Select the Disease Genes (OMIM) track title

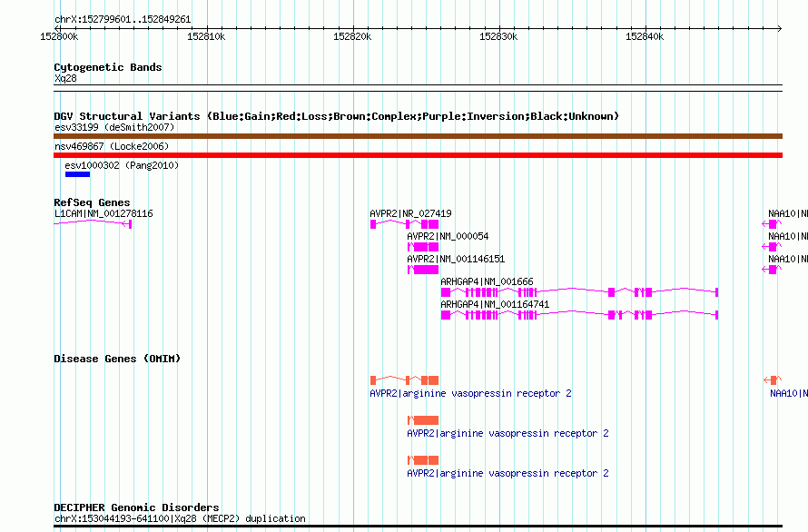click(117, 359)
